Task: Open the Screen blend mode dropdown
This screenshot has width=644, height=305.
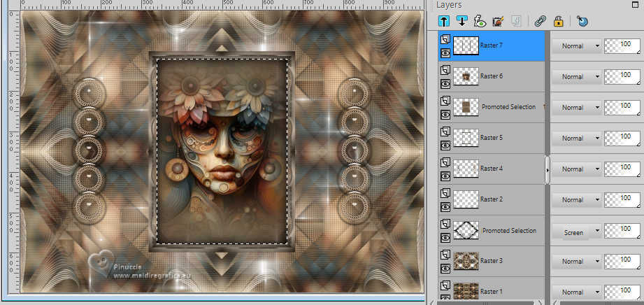Action: pyautogui.click(x=577, y=231)
